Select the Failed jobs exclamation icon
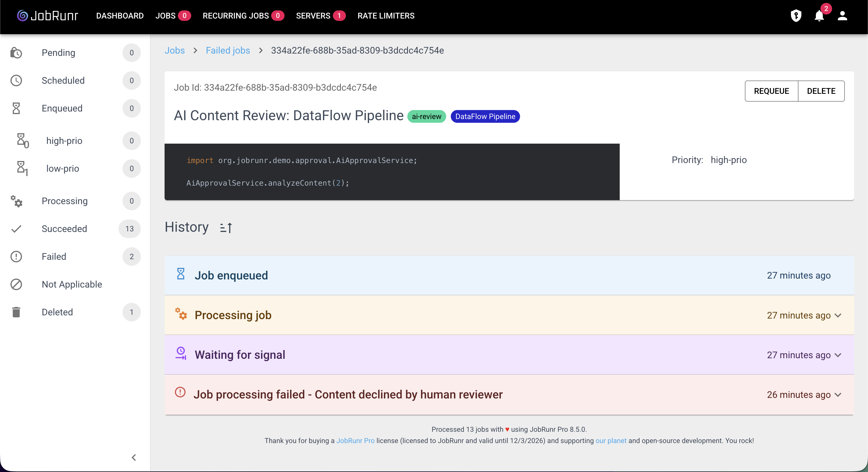The width and height of the screenshot is (868, 472). tap(16, 256)
